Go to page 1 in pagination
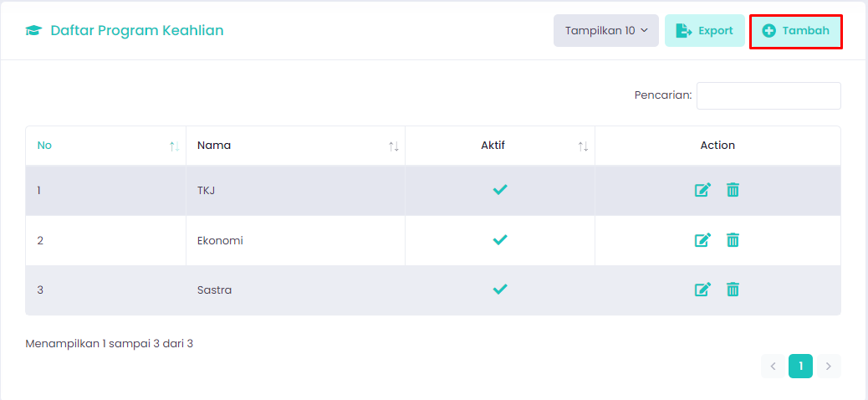The width and height of the screenshot is (868, 400). tap(800, 366)
